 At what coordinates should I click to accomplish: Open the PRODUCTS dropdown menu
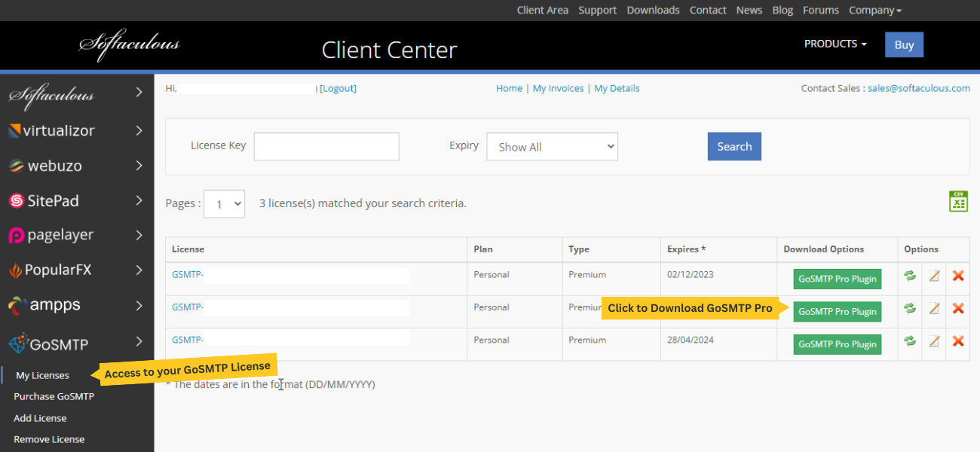(x=835, y=44)
